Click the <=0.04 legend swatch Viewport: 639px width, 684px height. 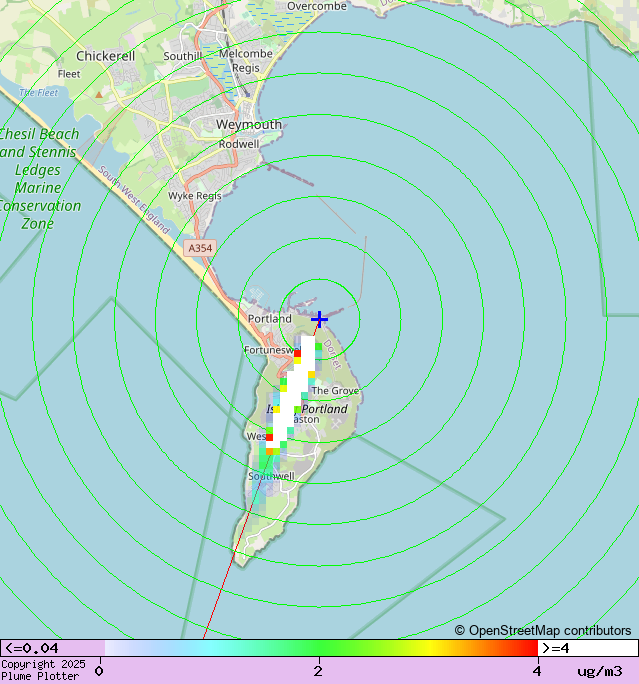pyautogui.click(x=52, y=648)
